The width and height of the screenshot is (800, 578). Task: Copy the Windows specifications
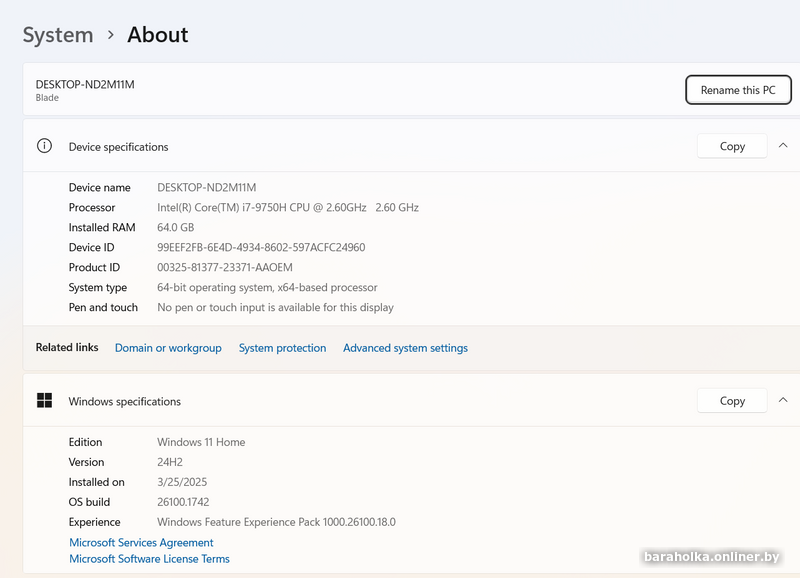[732, 400]
